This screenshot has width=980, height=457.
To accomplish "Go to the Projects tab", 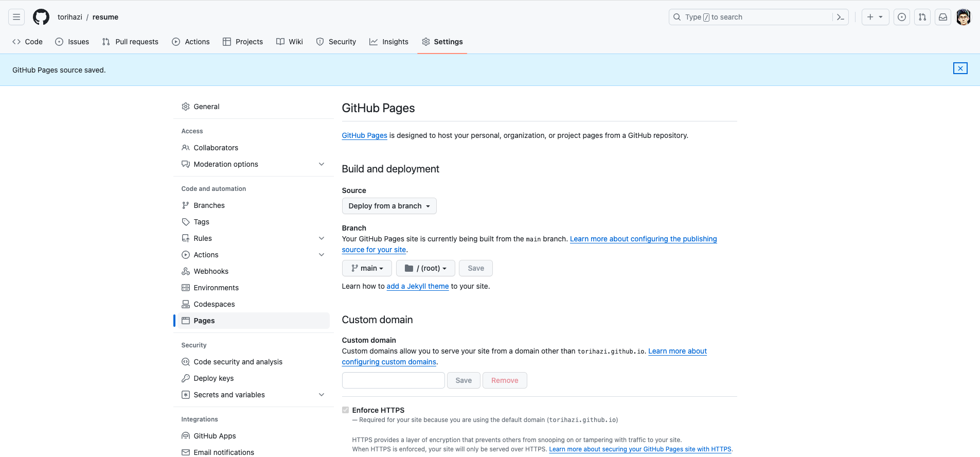I will tap(243, 42).
